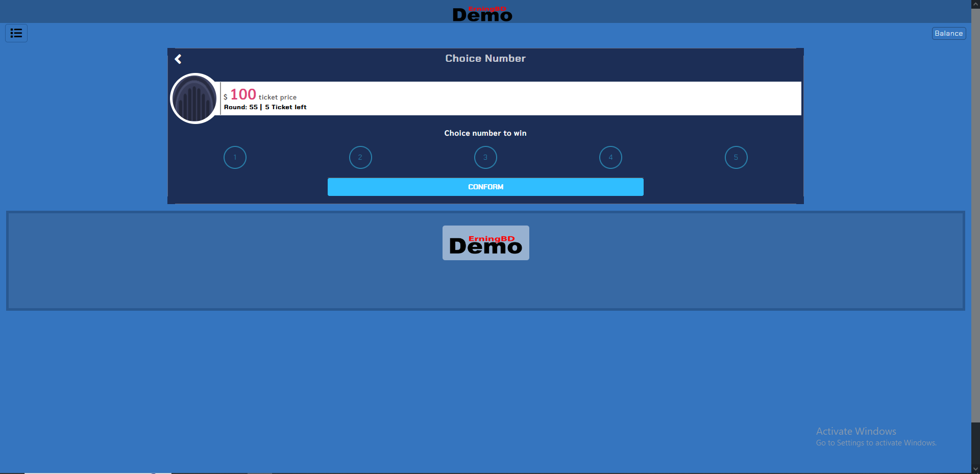The width and height of the screenshot is (980, 474).
Task: Open the Balance button
Action: click(948, 34)
